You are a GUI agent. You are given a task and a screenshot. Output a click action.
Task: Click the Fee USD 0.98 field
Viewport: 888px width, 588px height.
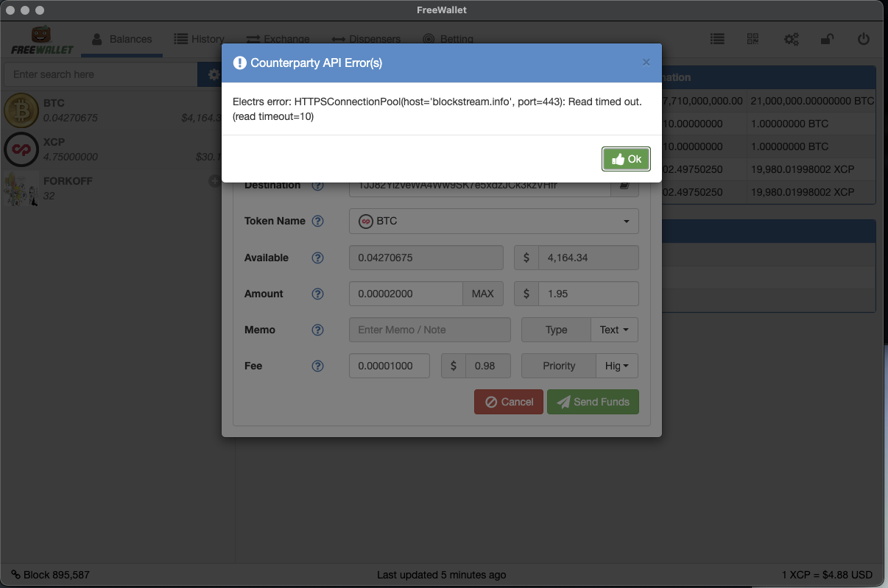(488, 366)
